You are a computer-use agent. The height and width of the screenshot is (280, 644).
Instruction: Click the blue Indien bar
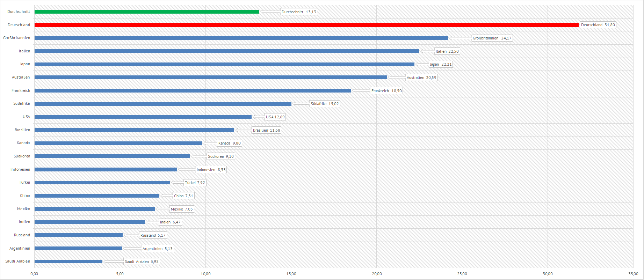[x=89, y=222]
